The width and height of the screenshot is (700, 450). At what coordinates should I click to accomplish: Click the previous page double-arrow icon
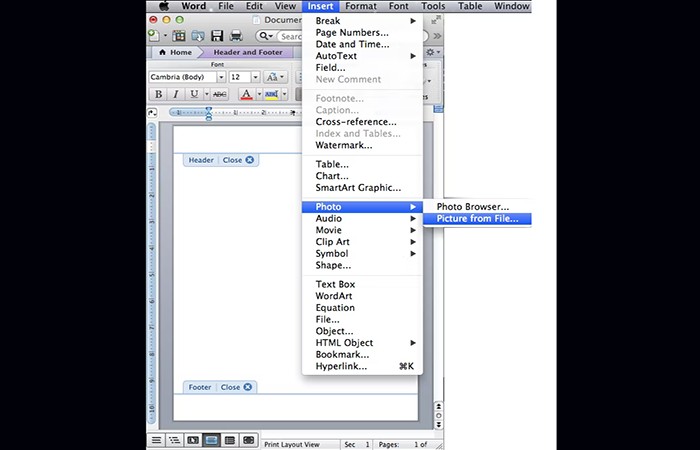click(439, 407)
